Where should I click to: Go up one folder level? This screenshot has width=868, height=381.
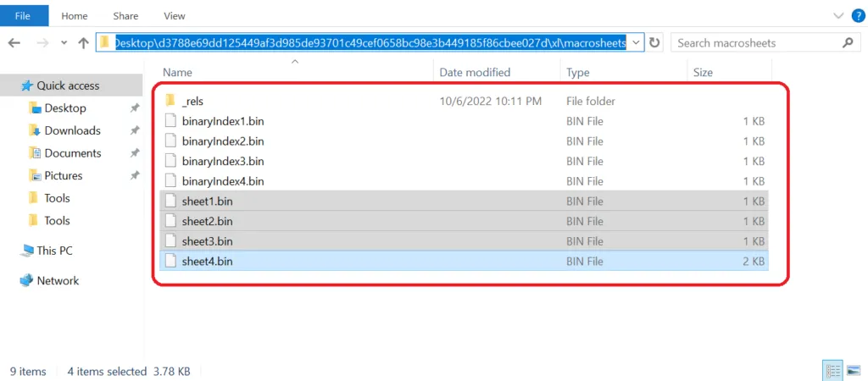coord(84,43)
